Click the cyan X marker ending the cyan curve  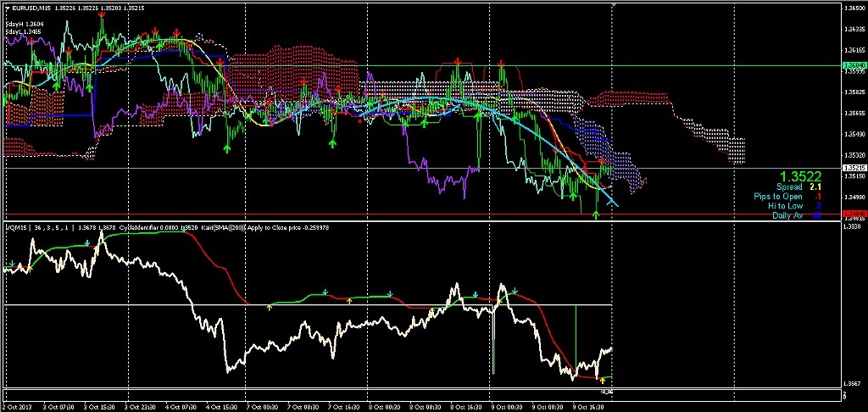[x=611, y=202]
